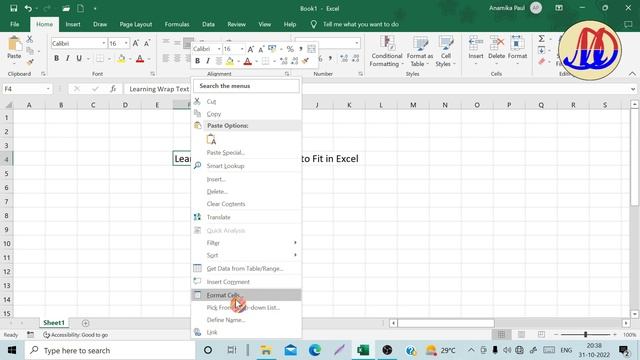
Task: Collapse the ribbon with the up chevron
Action: point(632,74)
